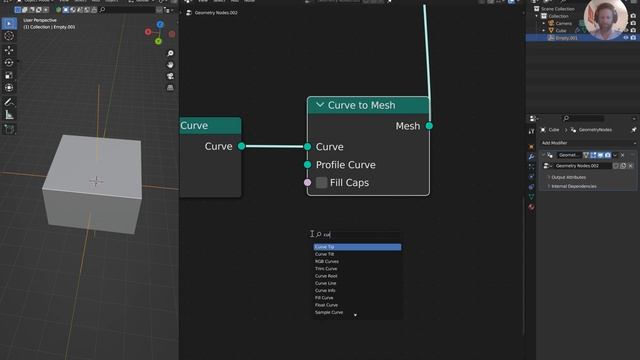
Task: Toggle visibility eye for Empty.001
Action: 626,38
